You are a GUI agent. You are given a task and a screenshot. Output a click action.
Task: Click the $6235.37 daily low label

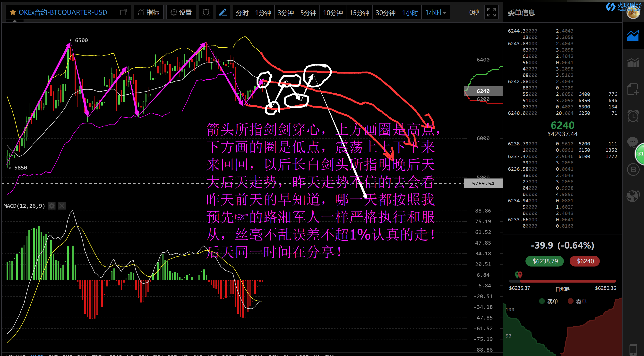(x=520, y=288)
